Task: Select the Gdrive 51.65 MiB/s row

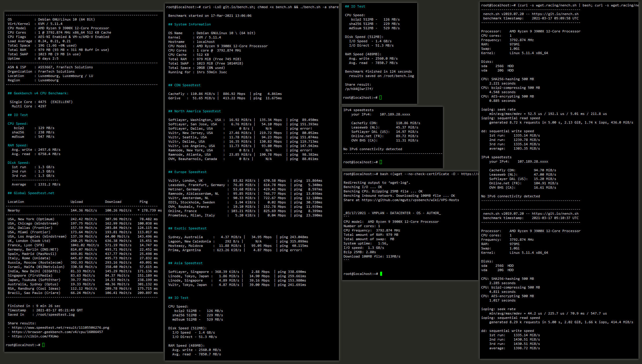Action: 225,98
